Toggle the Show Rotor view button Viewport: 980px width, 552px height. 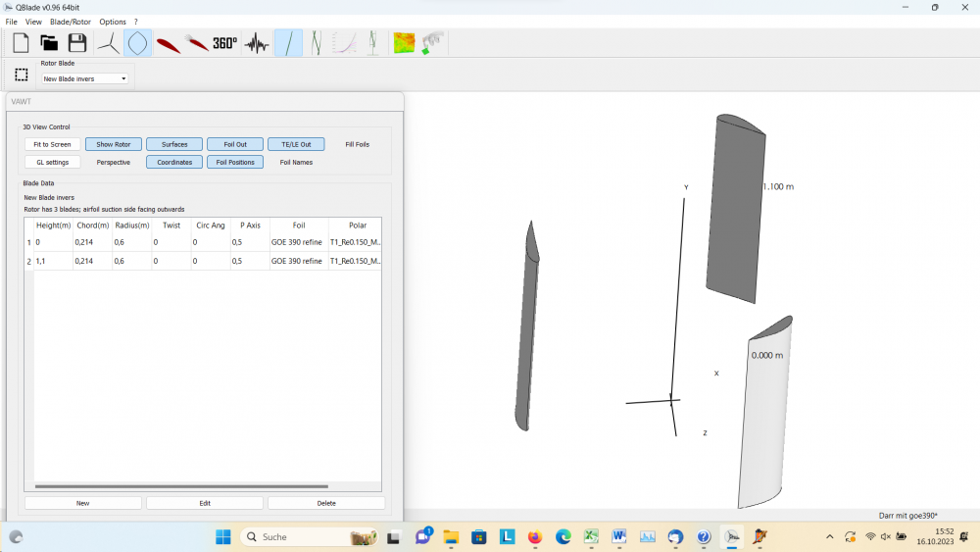(x=113, y=144)
